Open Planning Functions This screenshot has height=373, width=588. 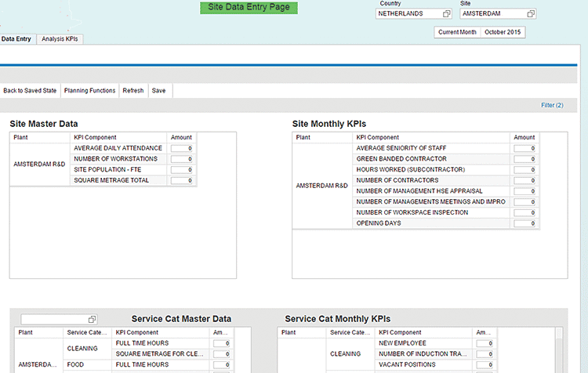(89, 91)
